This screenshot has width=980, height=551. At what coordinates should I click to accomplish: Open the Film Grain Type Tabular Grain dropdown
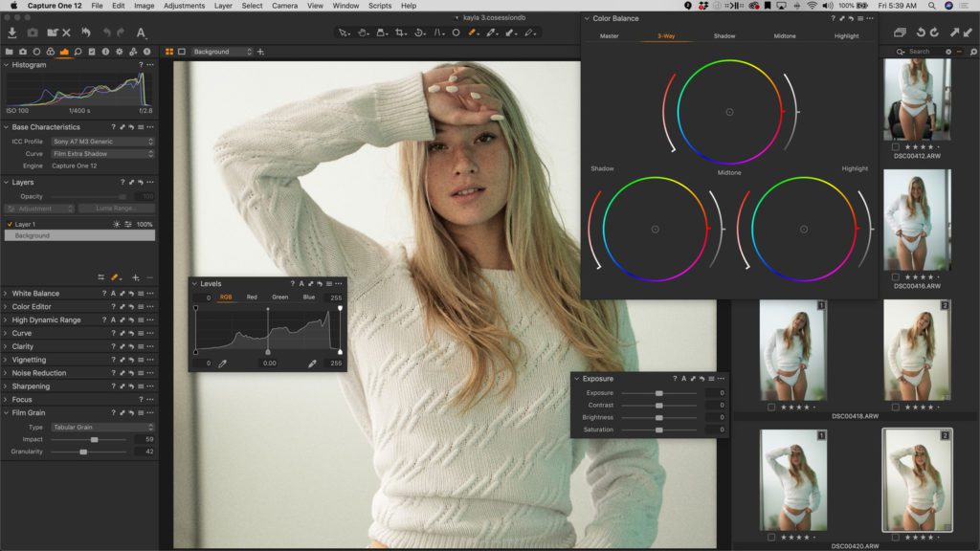pyautogui.click(x=102, y=428)
